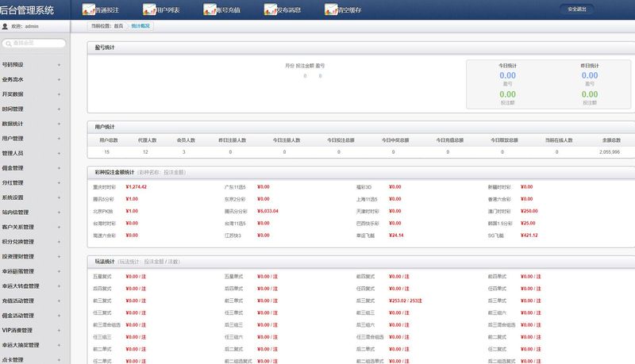Click the 发布消息 toolbar icon
Screen dimensions: 635x364
point(270,10)
